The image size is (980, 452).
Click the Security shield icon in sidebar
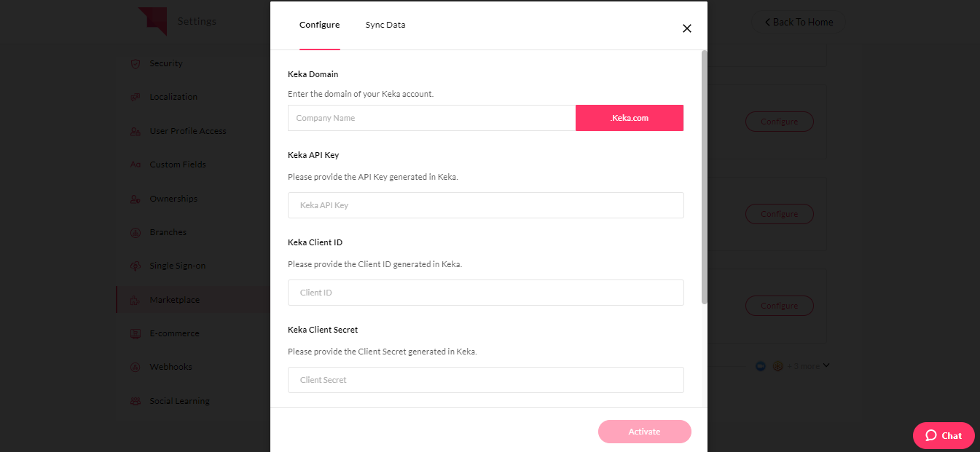coord(135,63)
